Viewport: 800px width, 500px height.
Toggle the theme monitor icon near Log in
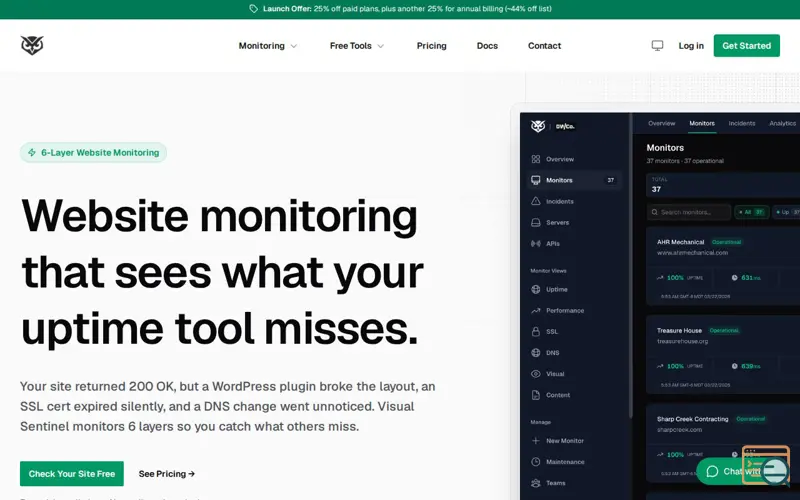[x=657, y=45]
